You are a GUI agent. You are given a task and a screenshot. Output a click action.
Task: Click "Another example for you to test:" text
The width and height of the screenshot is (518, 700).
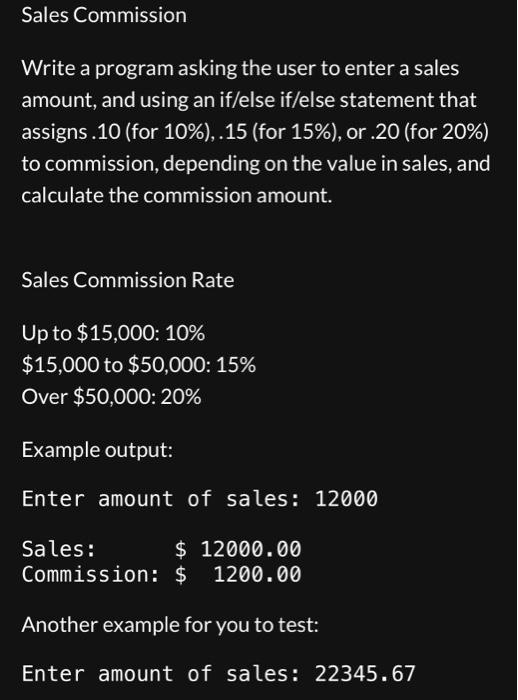(x=170, y=625)
